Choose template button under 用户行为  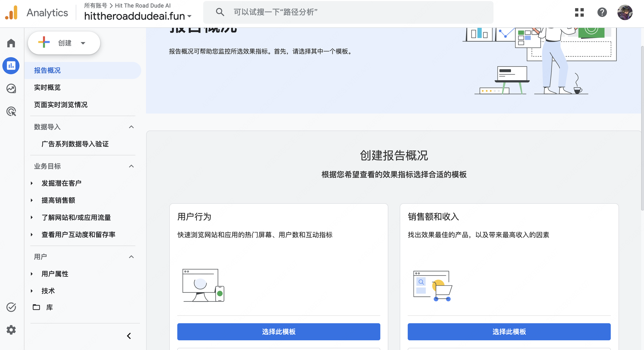click(279, 332)
